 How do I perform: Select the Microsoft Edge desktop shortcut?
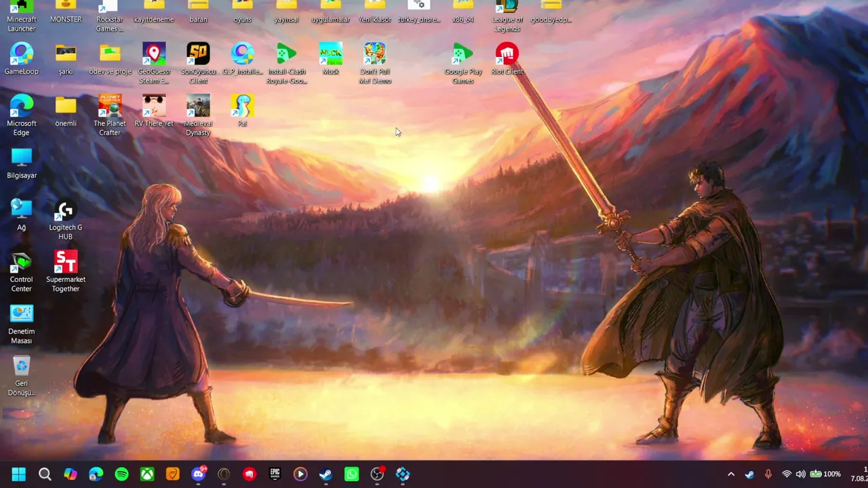pos(22,115)
